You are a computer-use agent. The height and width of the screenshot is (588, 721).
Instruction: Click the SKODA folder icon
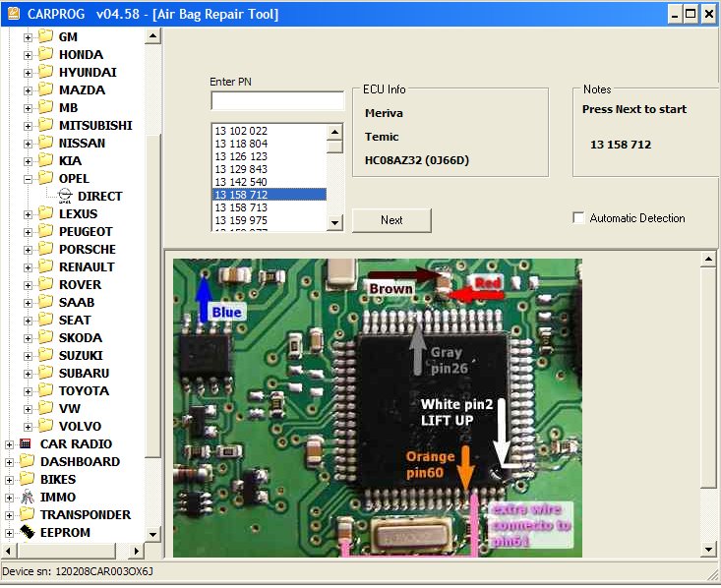click(x=45, y=337)
